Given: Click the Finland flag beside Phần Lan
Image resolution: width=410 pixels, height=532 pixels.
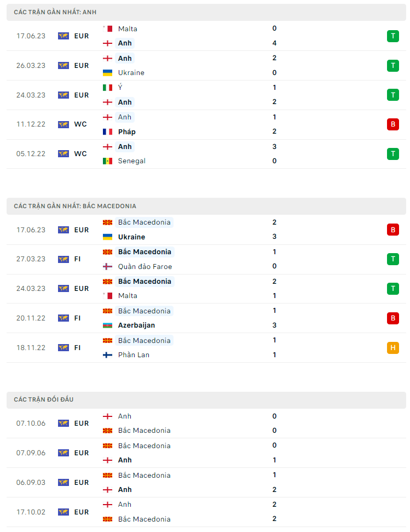Looking at the screenshot, I should click(107, 355).
